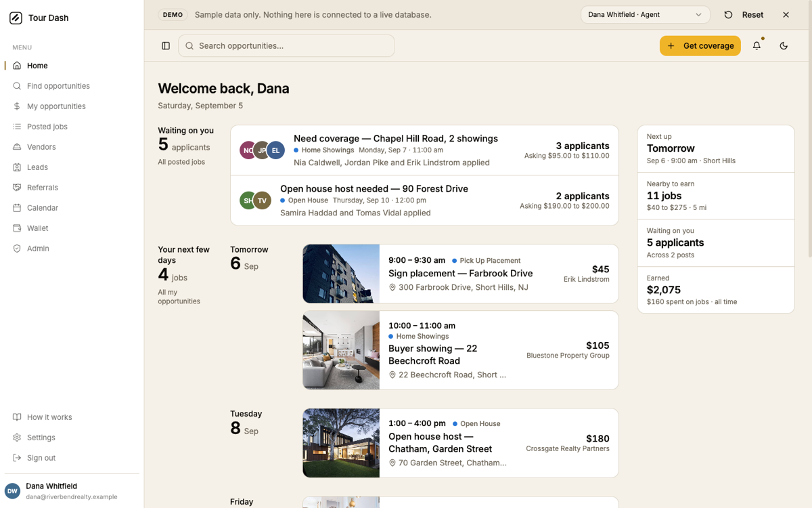Open the All my opportunities link

(179, 297)
